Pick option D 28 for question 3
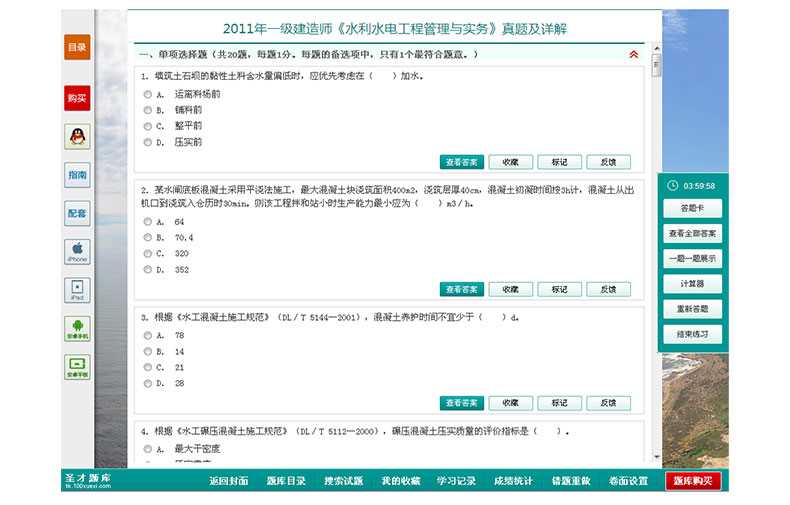Viewport: 790px width, 505px height. [147, 383]
